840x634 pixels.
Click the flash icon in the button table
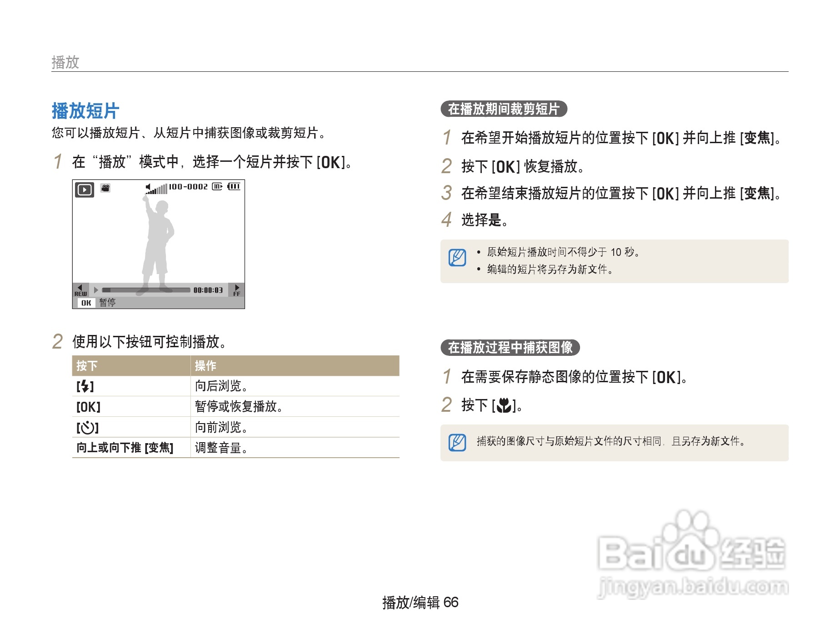(x=85, y=386)
